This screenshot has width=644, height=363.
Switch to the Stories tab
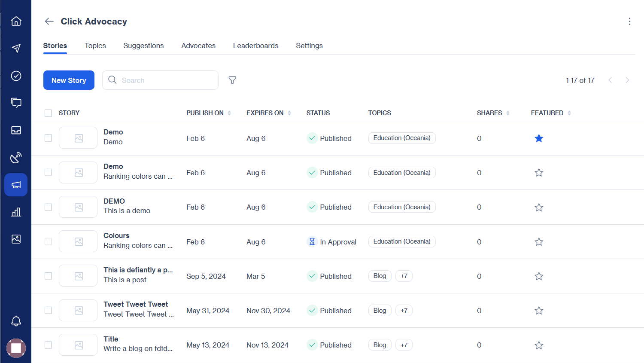click(55, 46)
